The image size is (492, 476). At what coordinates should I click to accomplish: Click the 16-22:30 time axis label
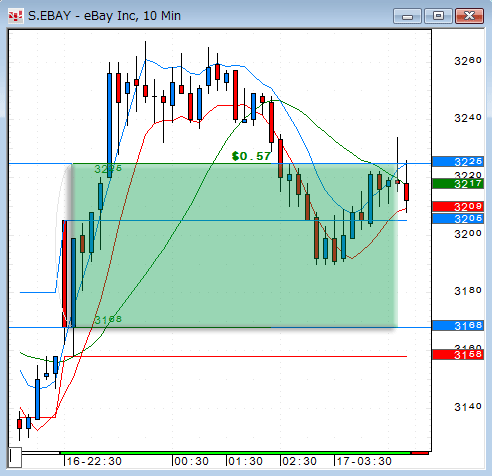pyautogui.click(x=94, y=461)
